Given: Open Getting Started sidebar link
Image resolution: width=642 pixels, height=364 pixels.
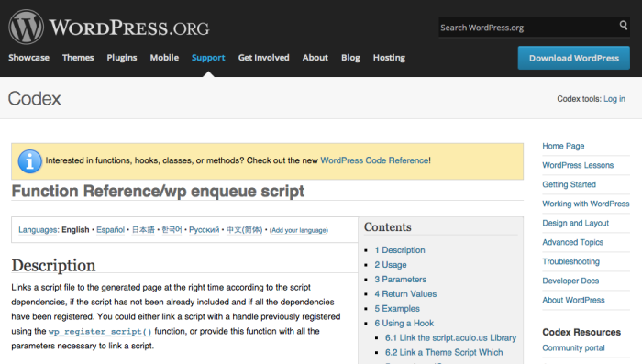Looking at the screenshot, I should point(570,184).
